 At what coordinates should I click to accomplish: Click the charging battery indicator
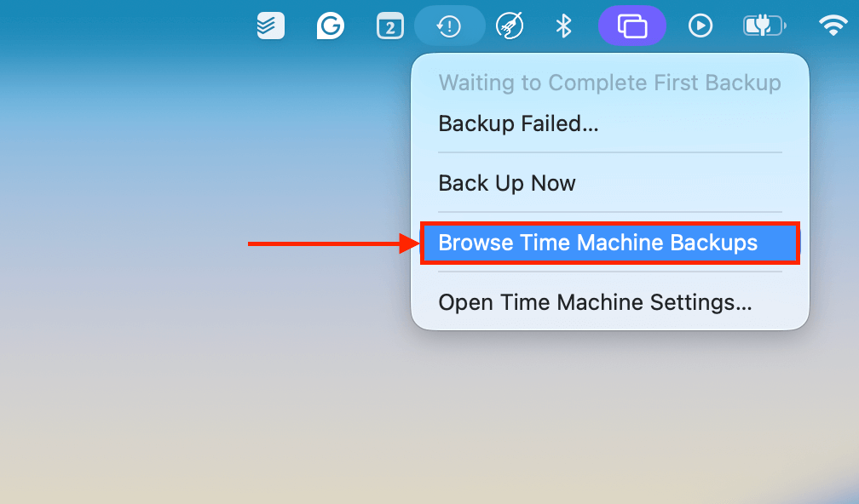point(764,25)
